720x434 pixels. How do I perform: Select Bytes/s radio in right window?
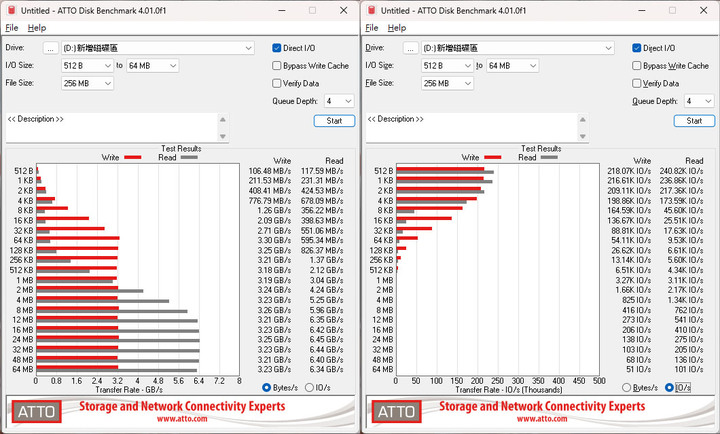coord(626,388)
